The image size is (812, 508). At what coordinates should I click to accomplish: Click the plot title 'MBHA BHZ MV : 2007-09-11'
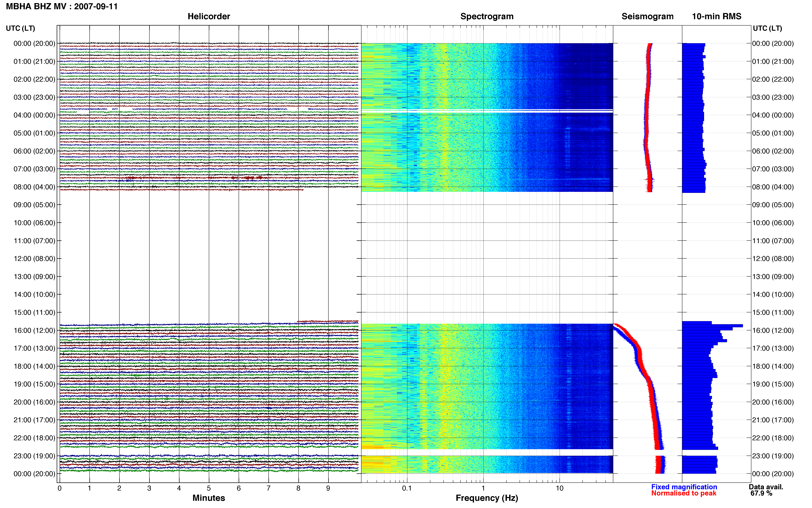click(x=62, y=6)
